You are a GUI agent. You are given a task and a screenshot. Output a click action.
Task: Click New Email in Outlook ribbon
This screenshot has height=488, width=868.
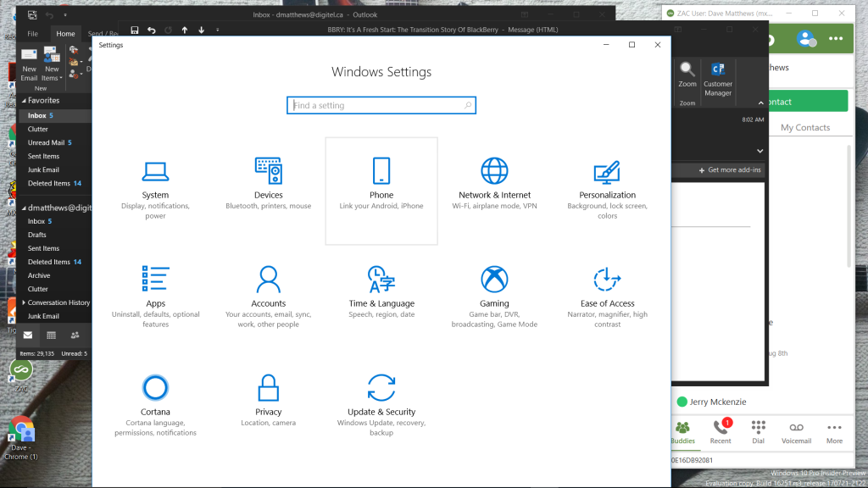[x=29, y=64]
